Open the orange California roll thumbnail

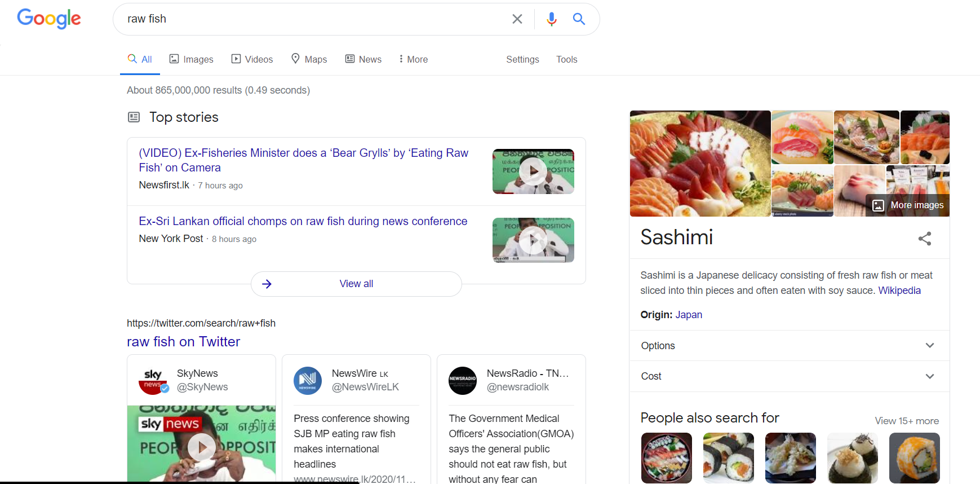click(x=915, y=458)
